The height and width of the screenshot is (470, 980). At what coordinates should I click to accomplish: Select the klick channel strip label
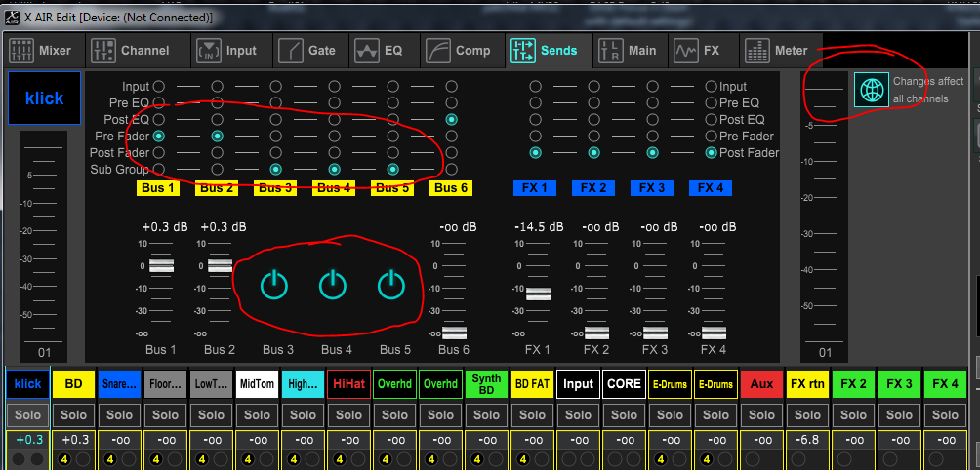point(27,384)
